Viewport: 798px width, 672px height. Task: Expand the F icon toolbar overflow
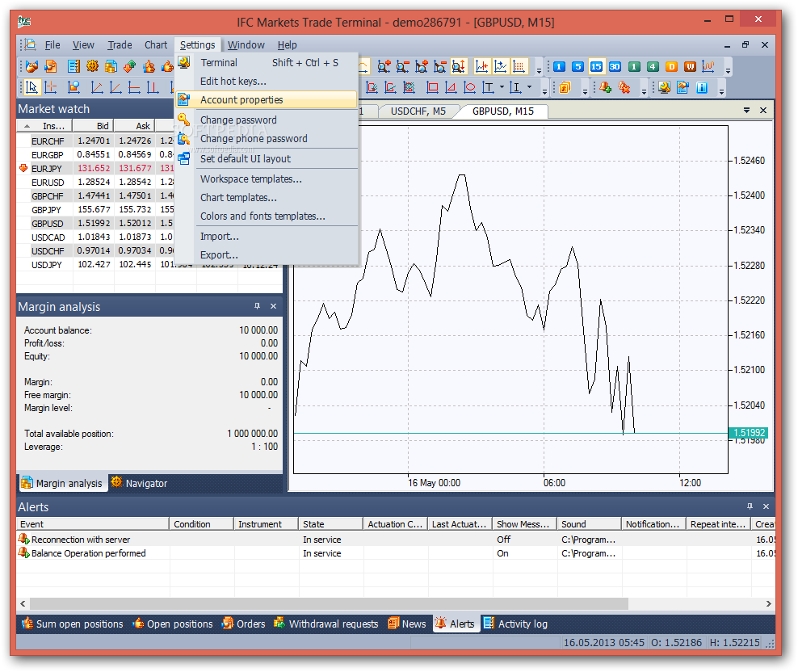pos(585,91)
